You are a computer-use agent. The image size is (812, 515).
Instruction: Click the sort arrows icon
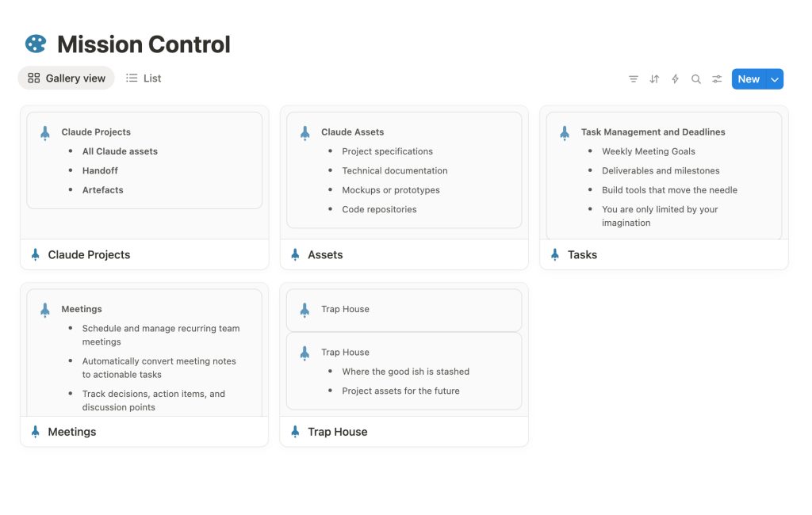click(654, 79)
